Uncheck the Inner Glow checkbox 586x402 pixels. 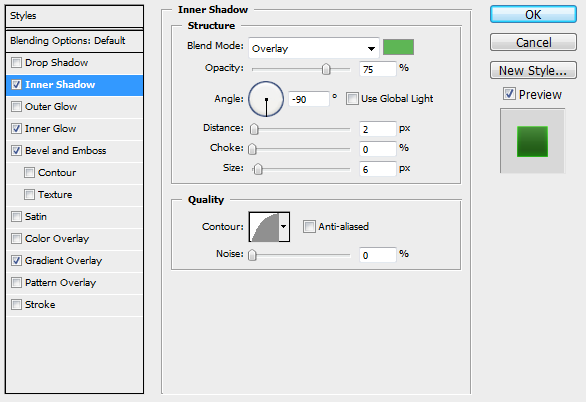coord(16,129)
